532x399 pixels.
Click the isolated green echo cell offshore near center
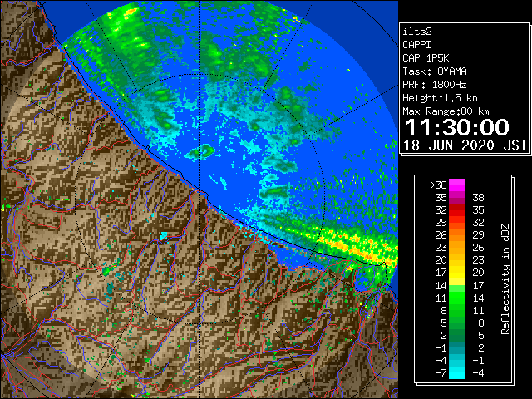tap(200, 152)
